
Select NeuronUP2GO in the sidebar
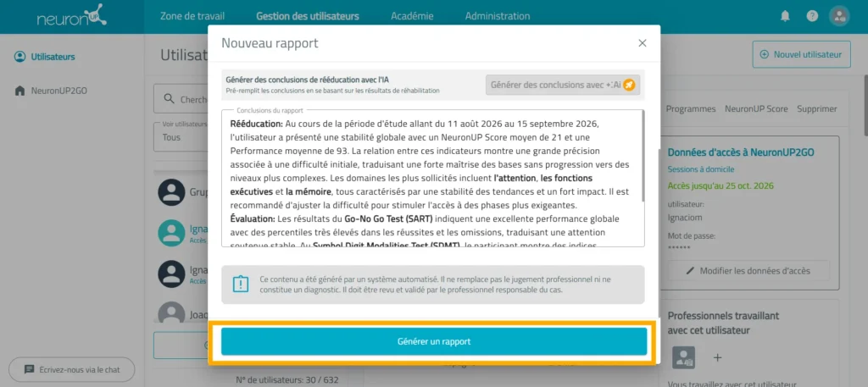click(x=59, y=90)
